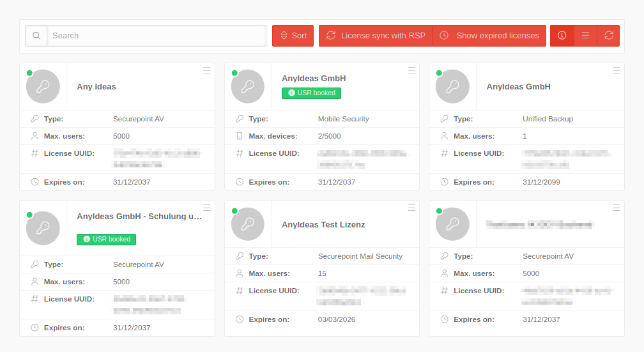Expand the Sort options
Screen dimensions: 644x352
[x=293, y=36]
